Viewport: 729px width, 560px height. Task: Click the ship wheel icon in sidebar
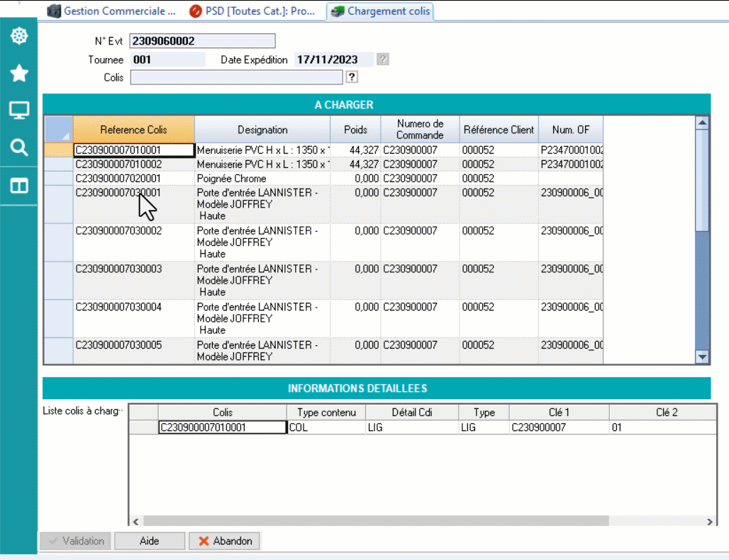click(18, 36)
